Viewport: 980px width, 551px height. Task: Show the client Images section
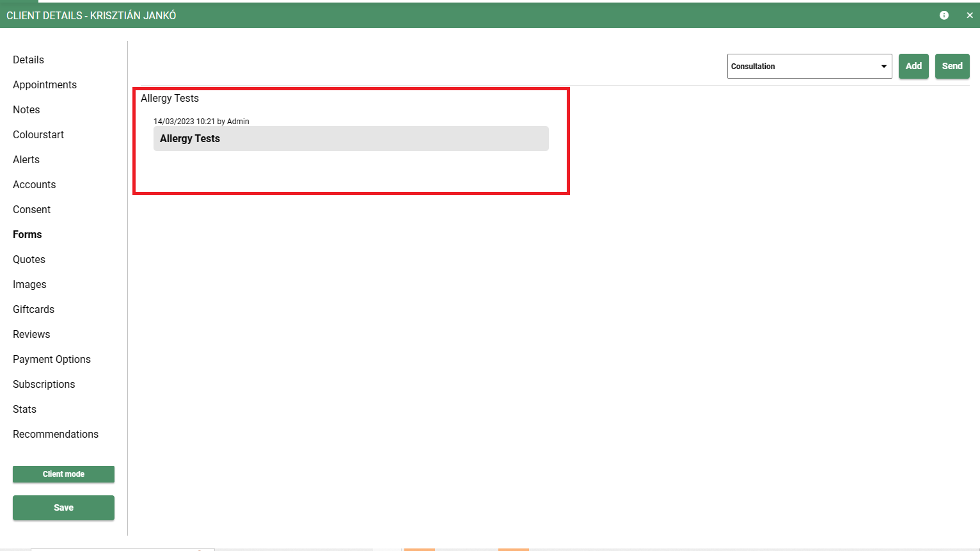[30, 285]
